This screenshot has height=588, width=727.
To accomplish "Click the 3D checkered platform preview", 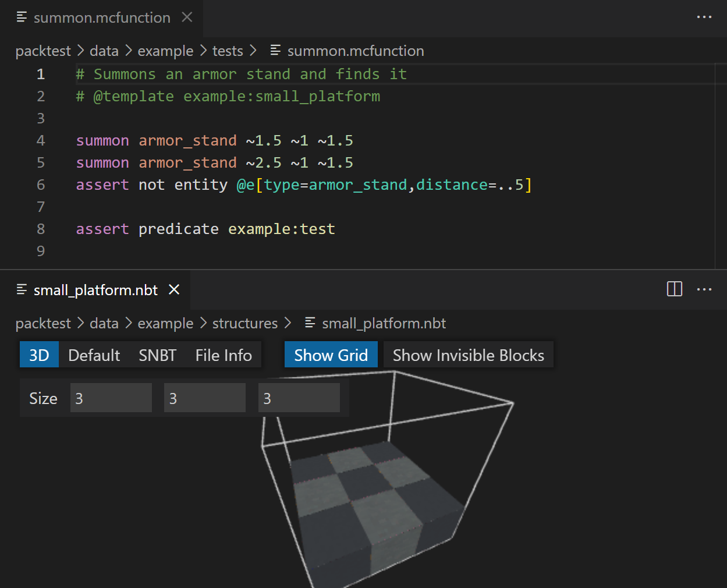I will 367,501.
